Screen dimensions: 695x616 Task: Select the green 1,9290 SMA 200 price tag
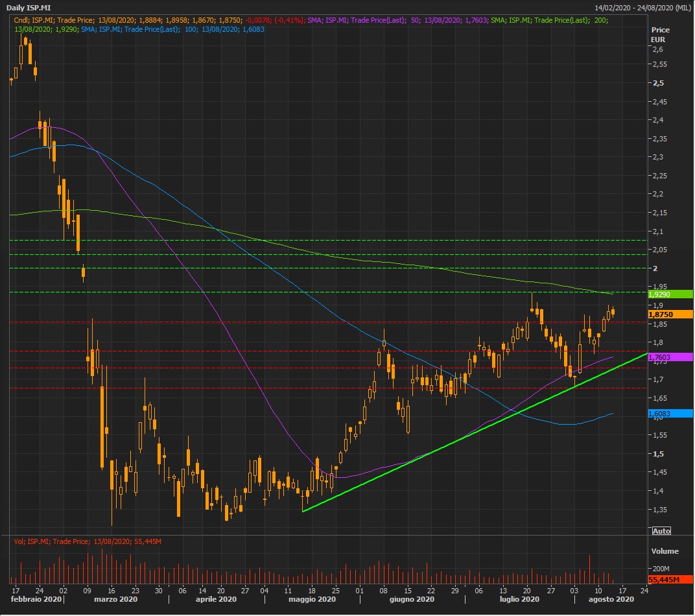click(670, 294)
